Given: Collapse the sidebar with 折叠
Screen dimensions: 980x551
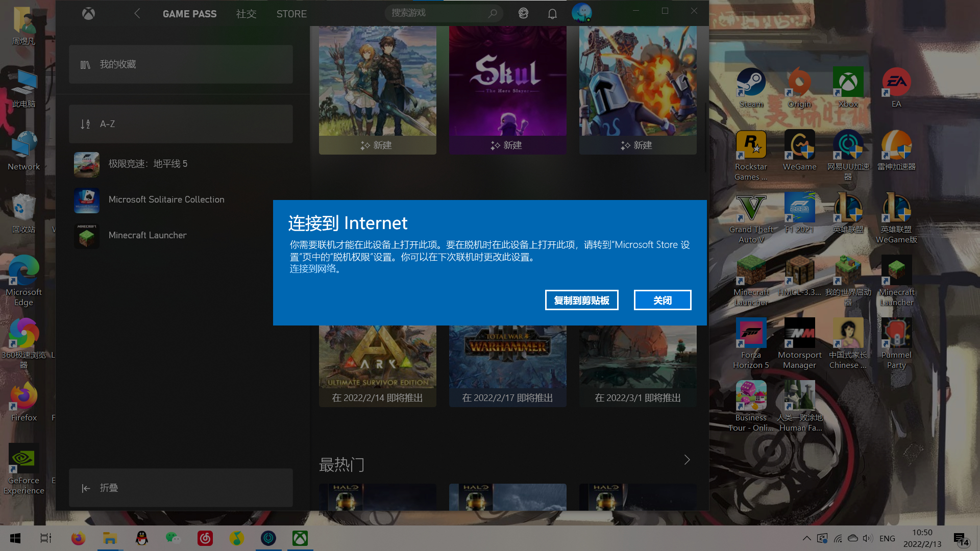Looking at the screenshot, I should pos(181,488).
